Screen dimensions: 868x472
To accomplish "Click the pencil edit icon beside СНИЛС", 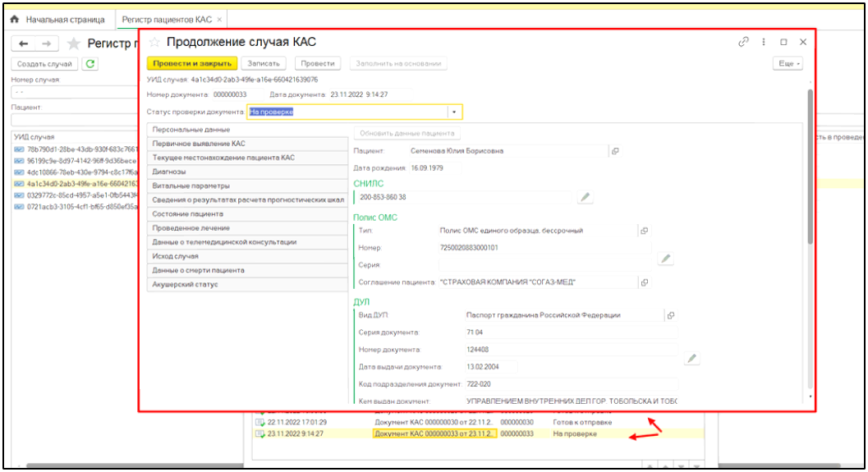I will 585,197.
